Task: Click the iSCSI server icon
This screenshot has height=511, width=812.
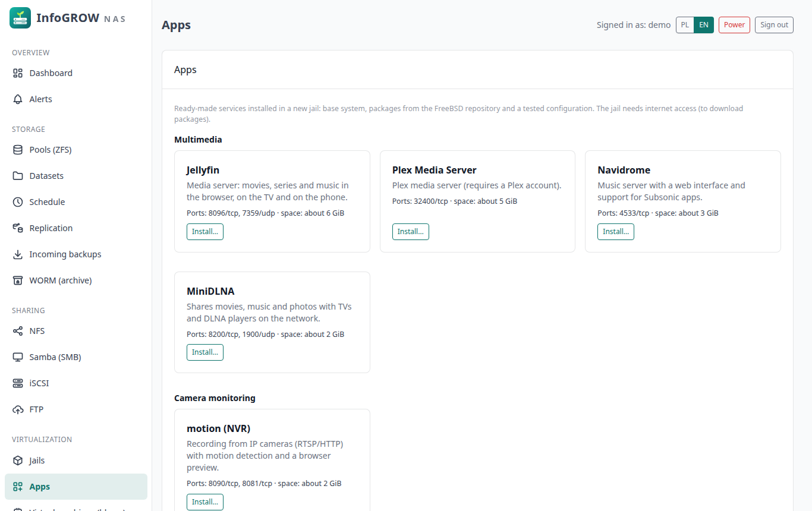Action: click(x=18, y=383)
